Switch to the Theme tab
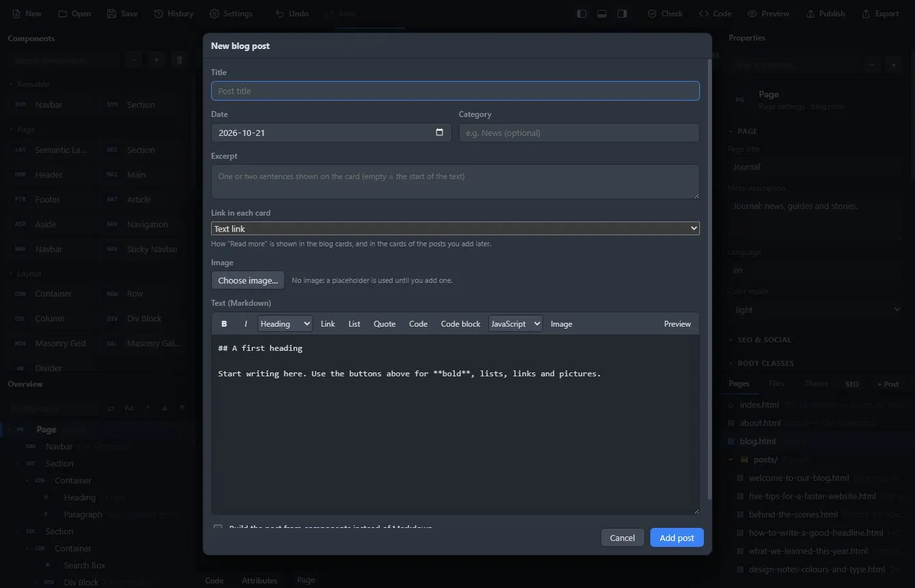The width and height of the screenshot is (915, 588). [x=816, y=384]
